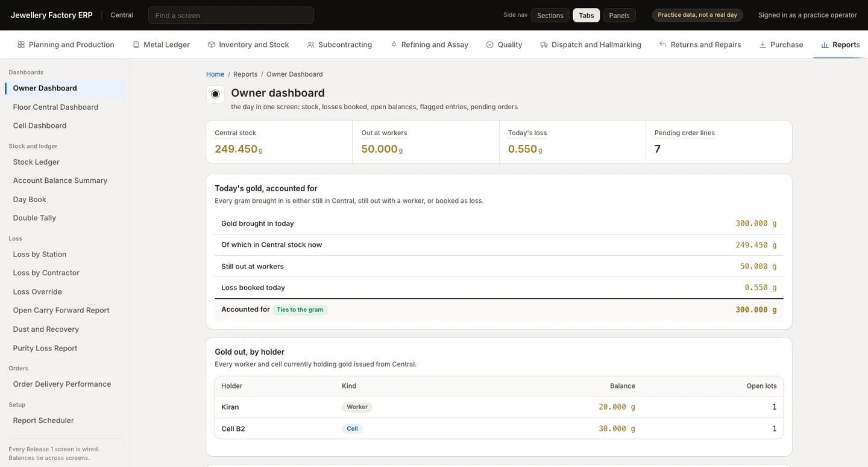Viewport: 868px width, 467px height.
Task: Open Cell Dashboard from the sidebar
Action: point(65,125)
